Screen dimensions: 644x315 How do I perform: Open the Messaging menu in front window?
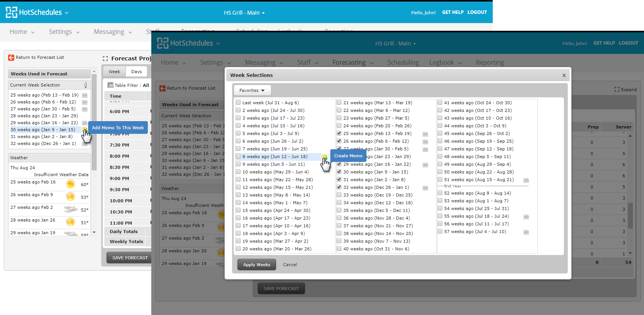(x=264, y=63)
